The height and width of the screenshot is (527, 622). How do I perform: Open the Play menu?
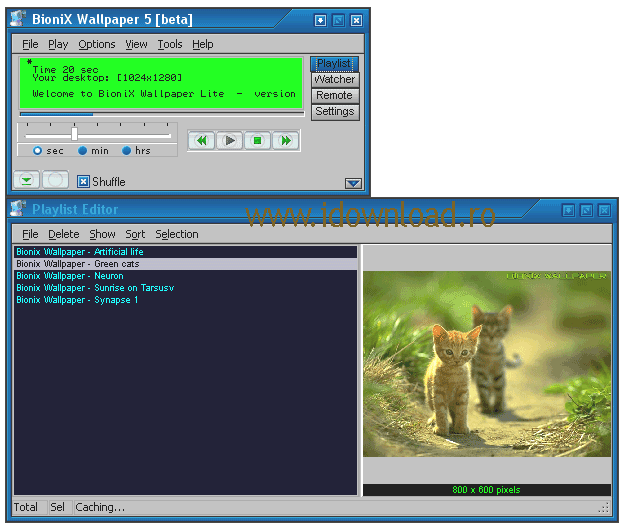tap(58, 44)
